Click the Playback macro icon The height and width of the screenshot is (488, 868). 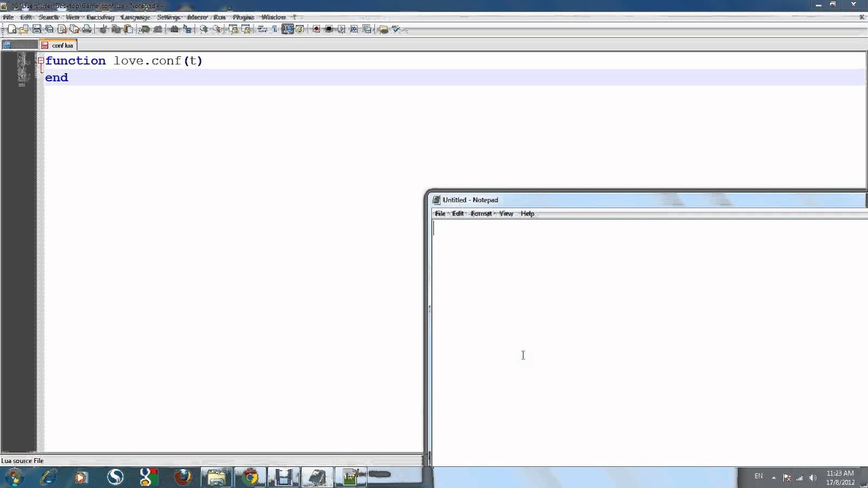[x=341, y=29]
